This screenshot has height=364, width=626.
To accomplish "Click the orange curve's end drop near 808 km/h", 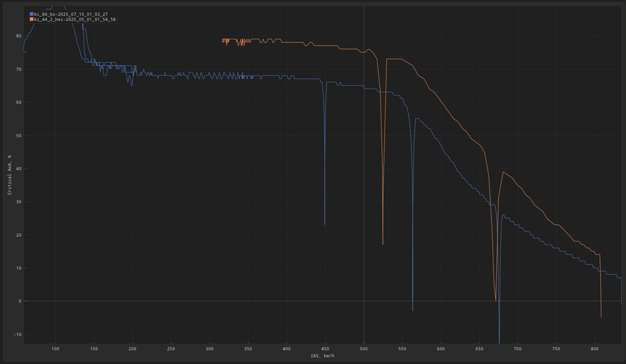I will (x=601, y=317).
